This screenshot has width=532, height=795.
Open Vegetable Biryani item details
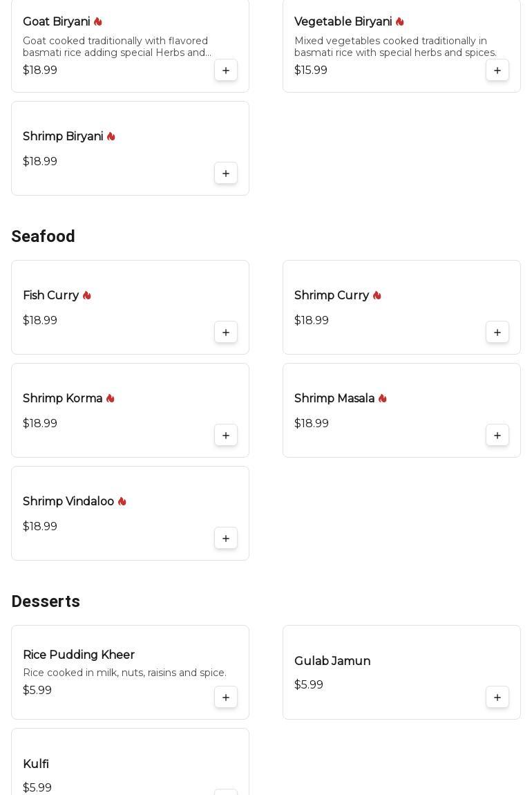343,22
